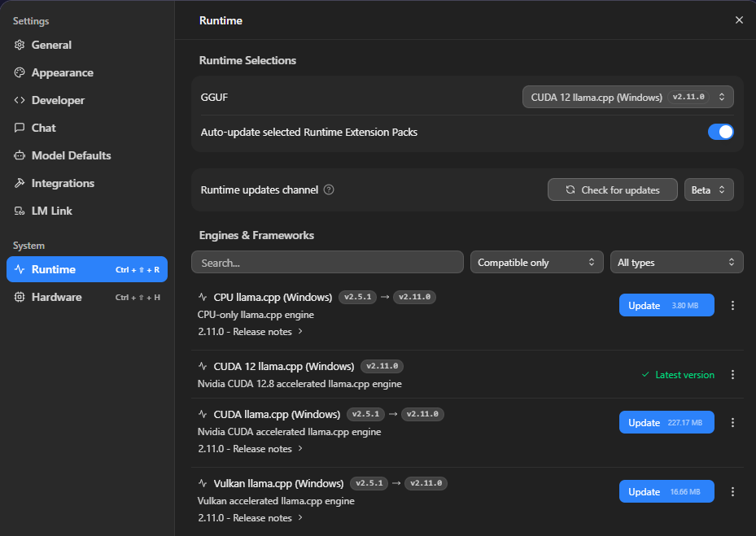Click the Runtime Selections heading
The image size is (756, 536).
[x=247, y=60]
